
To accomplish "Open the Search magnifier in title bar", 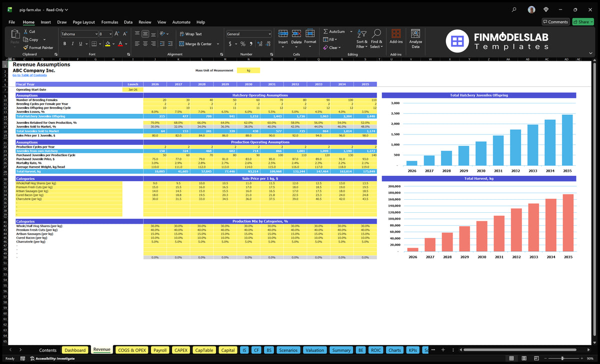I will [x=514, y=9].
